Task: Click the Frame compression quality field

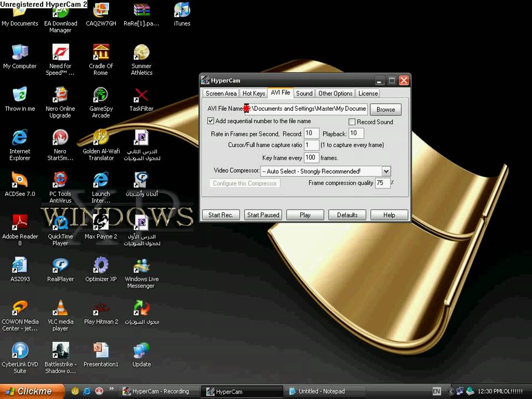Action: (x=382, y=183)
